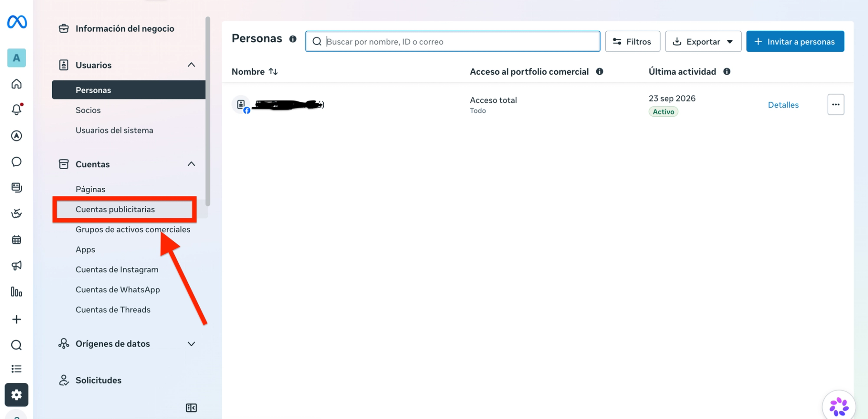Go to Home via house icon
Viewport: 868px width, 419px height.
tap(16, 84)
